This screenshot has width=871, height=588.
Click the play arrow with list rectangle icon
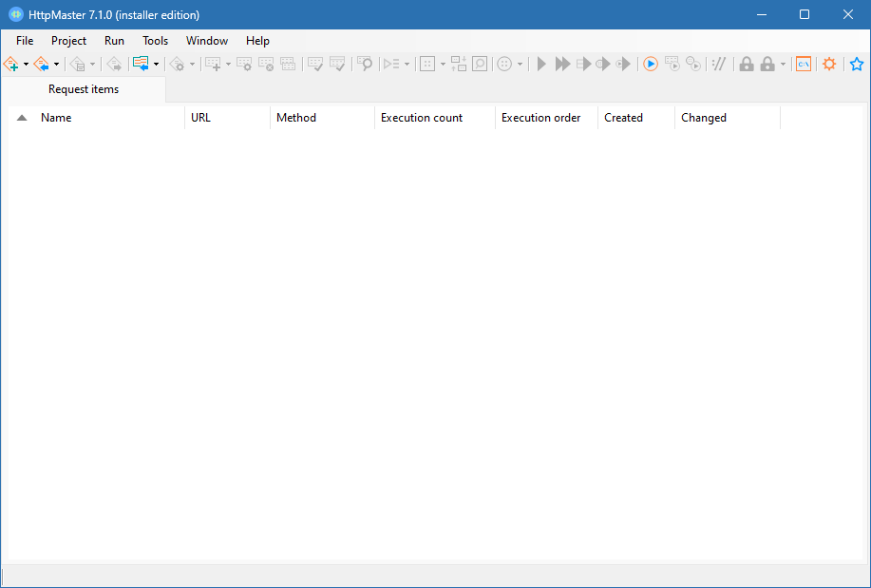pos(583,65)
